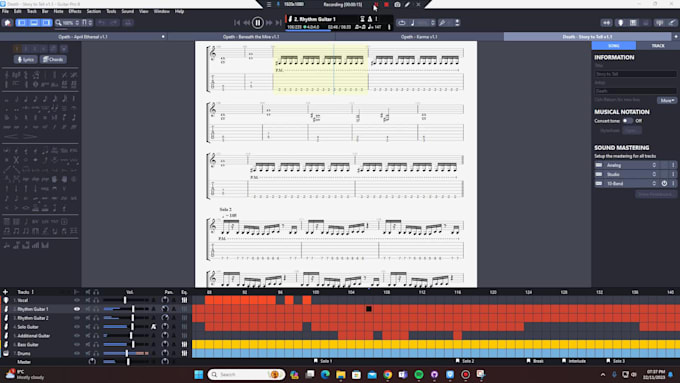Open the Windows Start menu

tap(199, 374)
